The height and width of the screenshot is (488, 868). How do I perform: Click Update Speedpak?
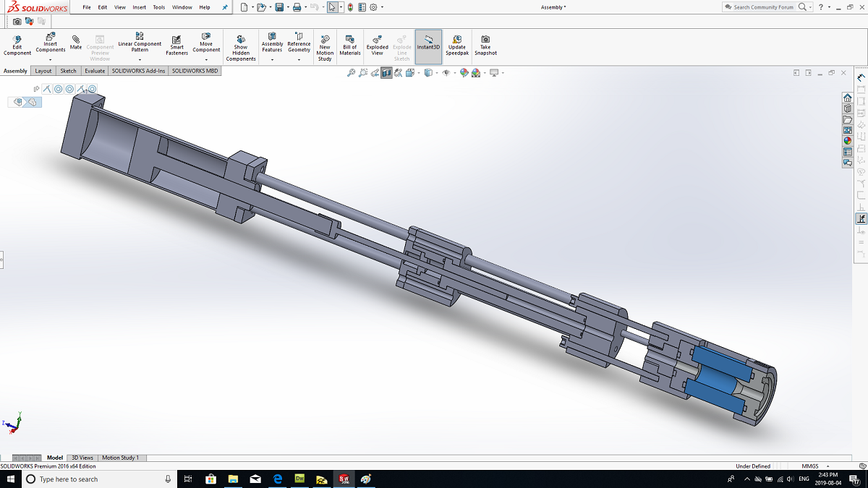[457, 45]
